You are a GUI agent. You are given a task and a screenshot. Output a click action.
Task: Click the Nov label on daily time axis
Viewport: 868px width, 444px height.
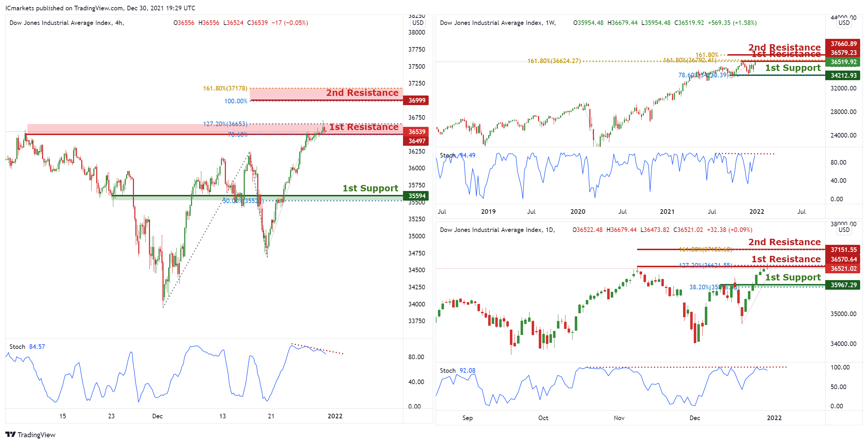pos(619,418)
